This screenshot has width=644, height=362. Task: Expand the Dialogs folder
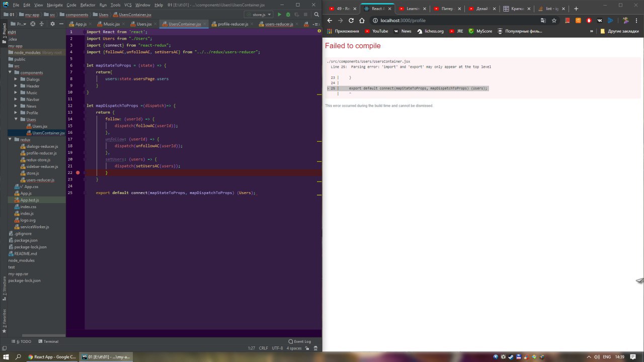tap(16, 79)
